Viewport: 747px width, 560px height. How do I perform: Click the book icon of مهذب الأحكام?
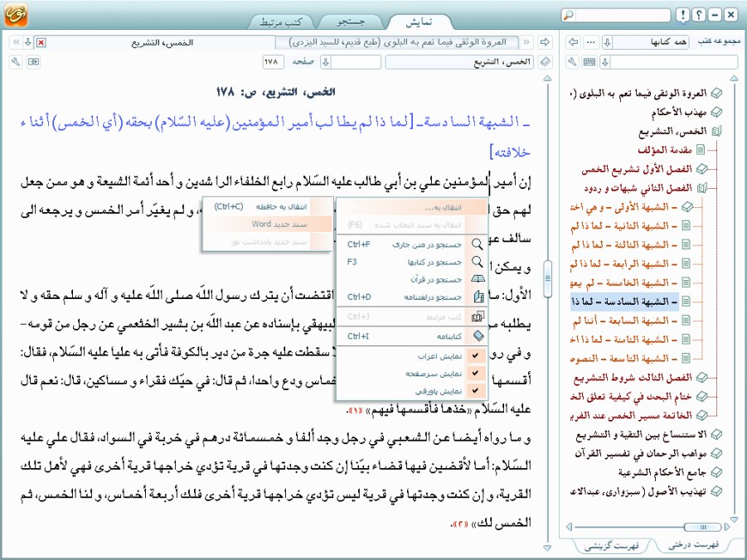(716, 113)
